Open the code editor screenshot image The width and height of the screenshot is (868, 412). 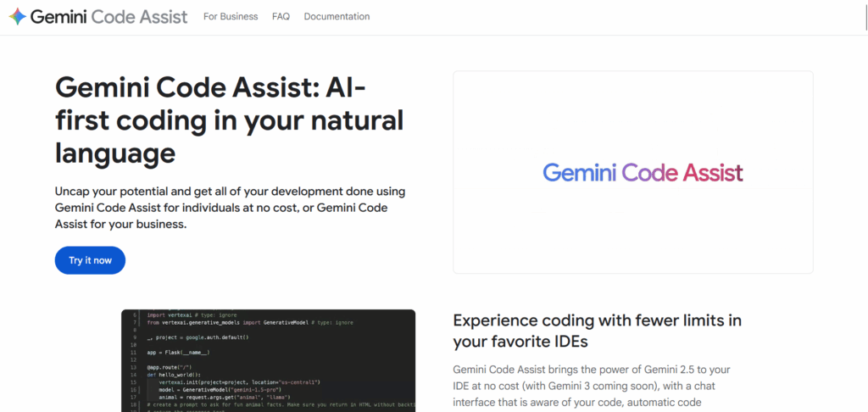click(x=269, y=360)
